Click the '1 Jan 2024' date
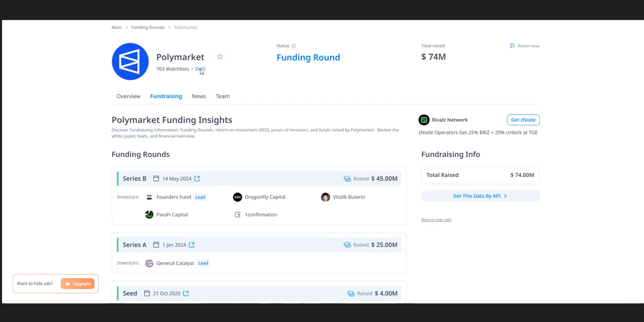Viewport: 644px width, 322px height. tap(174, 245)
